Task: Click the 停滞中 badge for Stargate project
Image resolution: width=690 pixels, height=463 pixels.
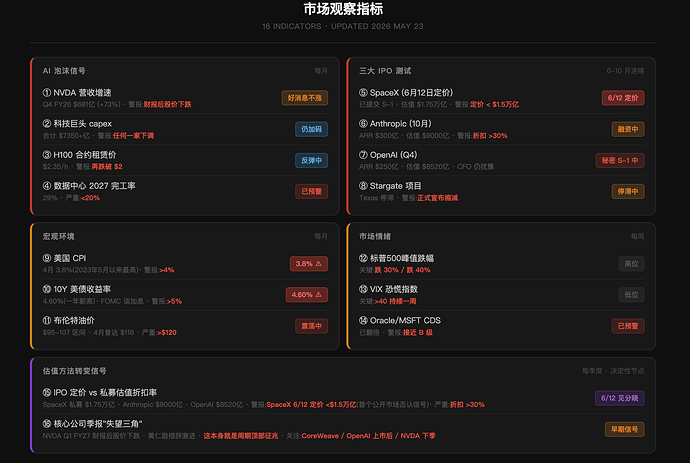Action: pyautogui.click(x=628, y=191)
